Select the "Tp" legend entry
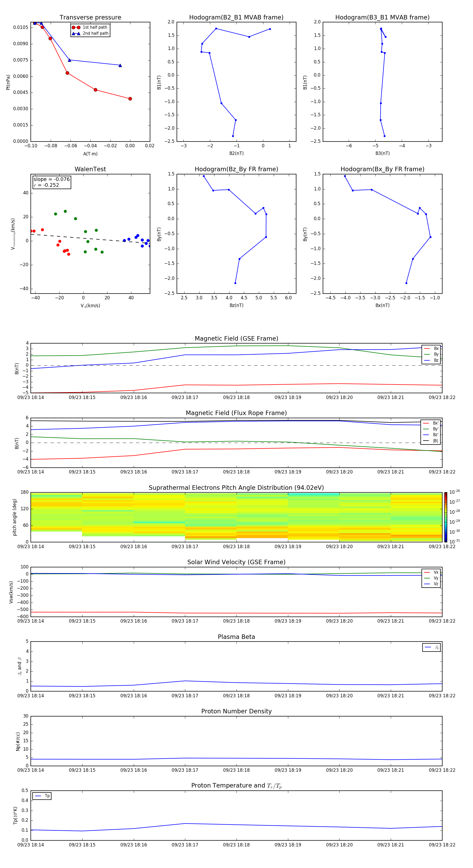 pos(42,796)
